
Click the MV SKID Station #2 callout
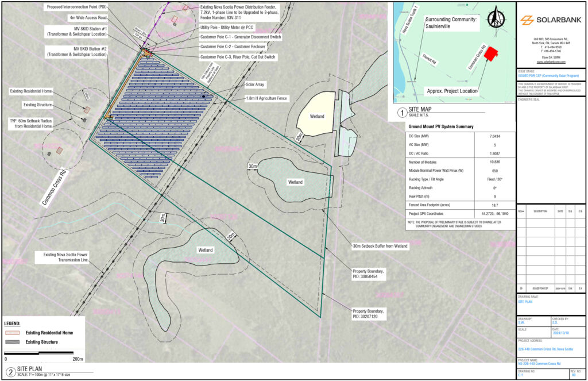[77, 52]
